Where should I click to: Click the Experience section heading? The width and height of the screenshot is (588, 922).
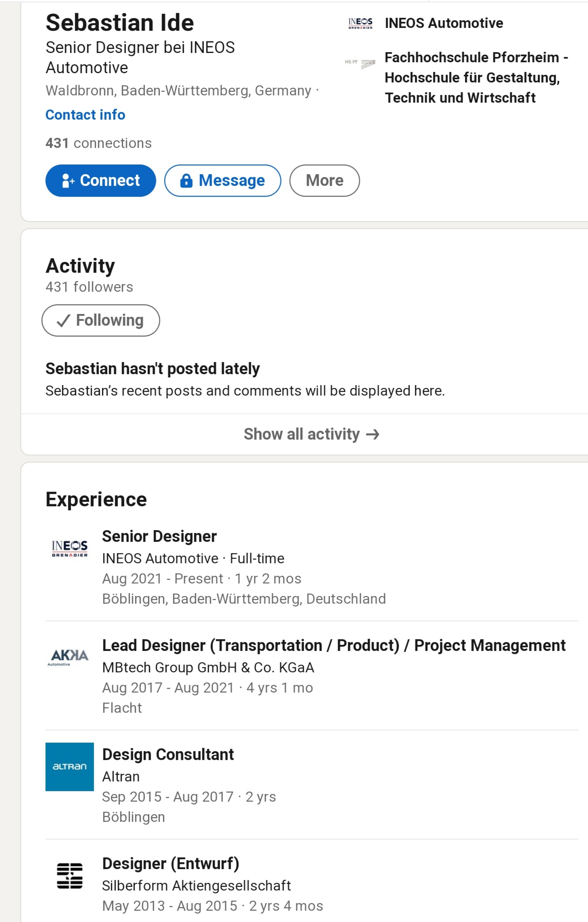coord(96,499)
